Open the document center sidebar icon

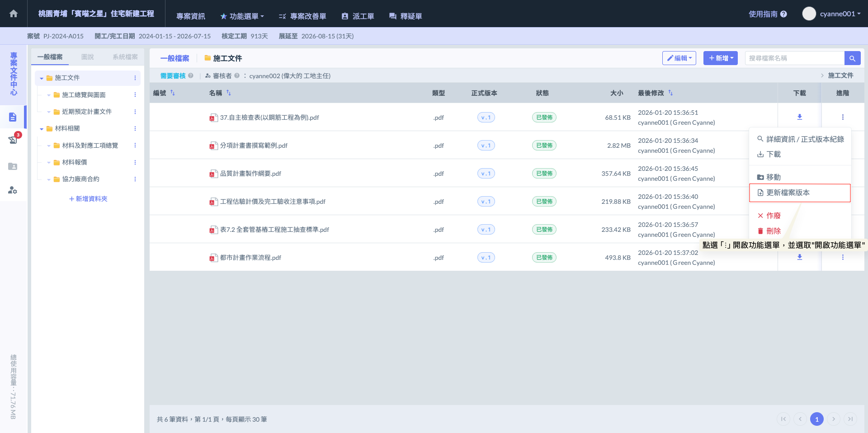(13, 117)
